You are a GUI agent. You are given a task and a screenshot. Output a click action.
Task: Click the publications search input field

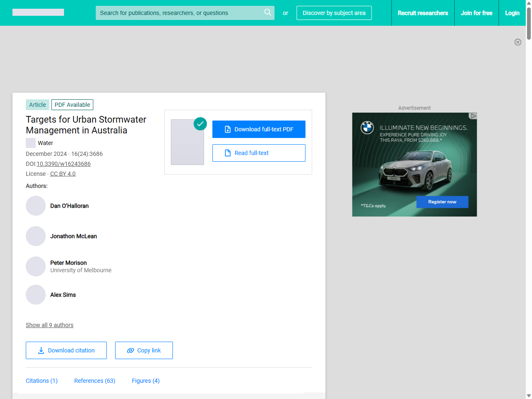[179, 13]
